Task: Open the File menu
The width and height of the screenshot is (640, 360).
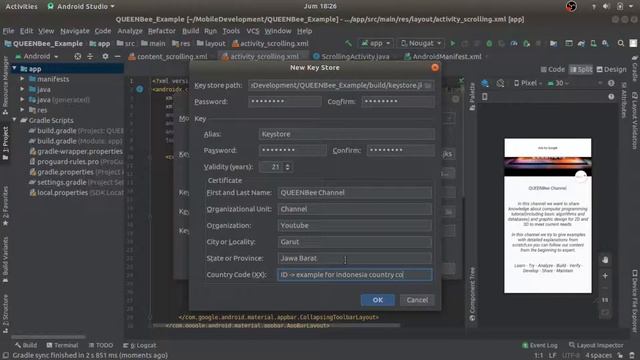Action: [x=8, y=31]
